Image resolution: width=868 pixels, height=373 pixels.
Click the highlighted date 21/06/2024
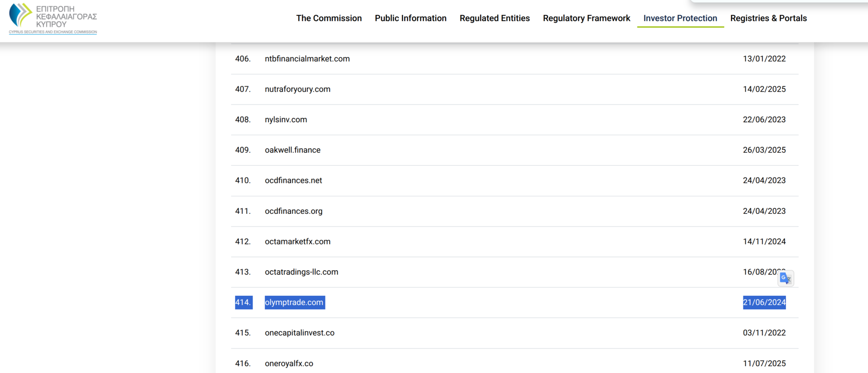(764, 303)
